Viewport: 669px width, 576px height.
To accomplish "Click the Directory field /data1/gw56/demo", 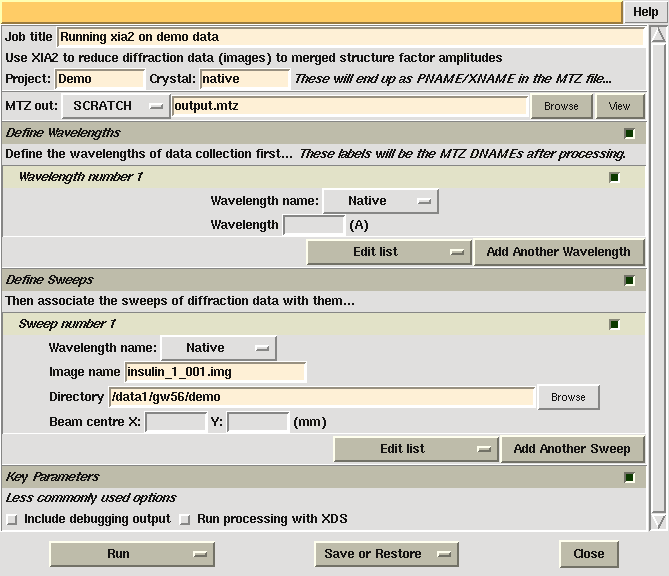I will pos(322,397).
